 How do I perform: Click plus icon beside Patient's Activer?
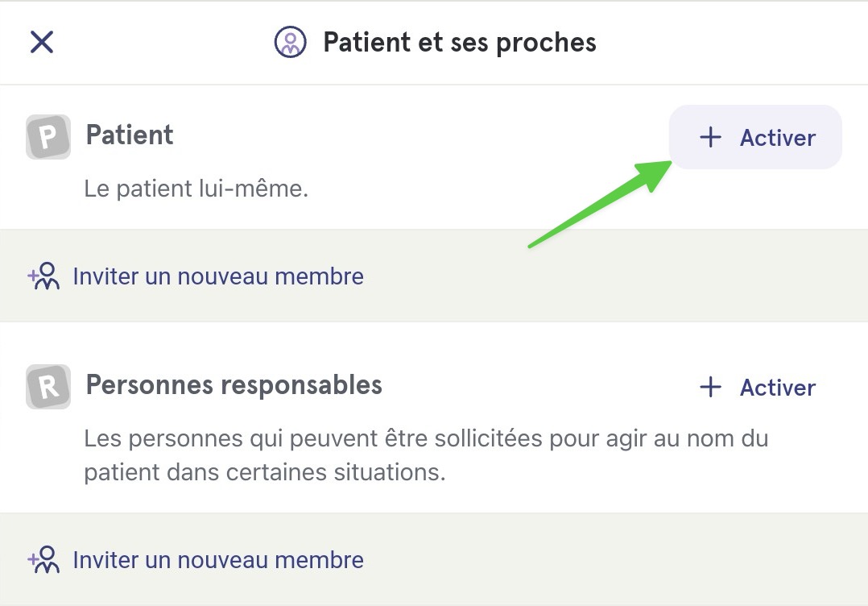(x=710, y=137)
